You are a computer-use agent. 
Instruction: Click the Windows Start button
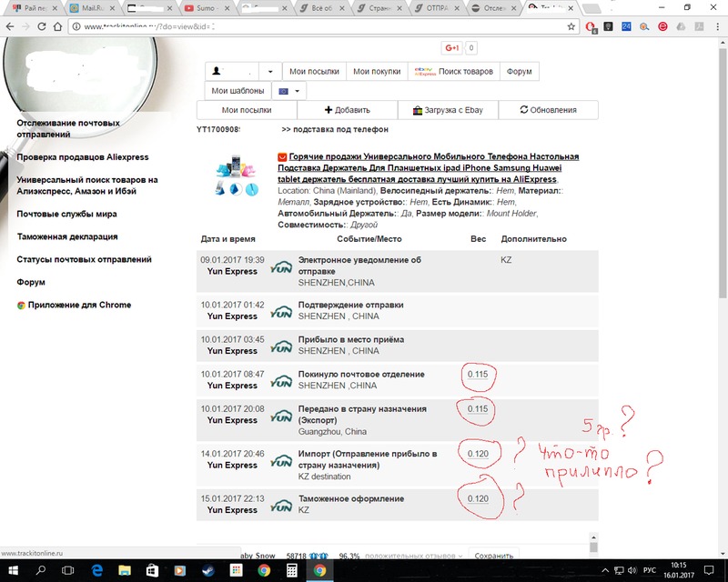point(14,570)
